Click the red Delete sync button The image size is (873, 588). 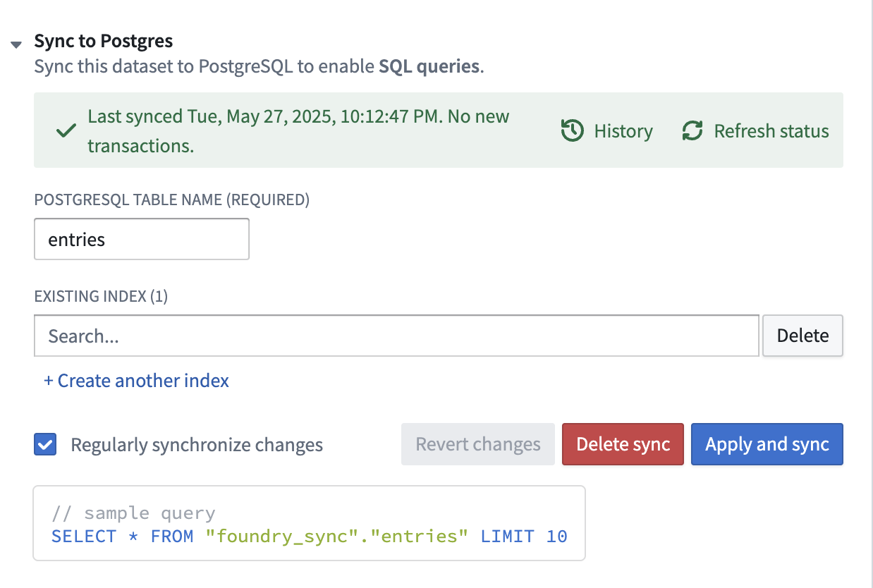(x=623, y=444)
